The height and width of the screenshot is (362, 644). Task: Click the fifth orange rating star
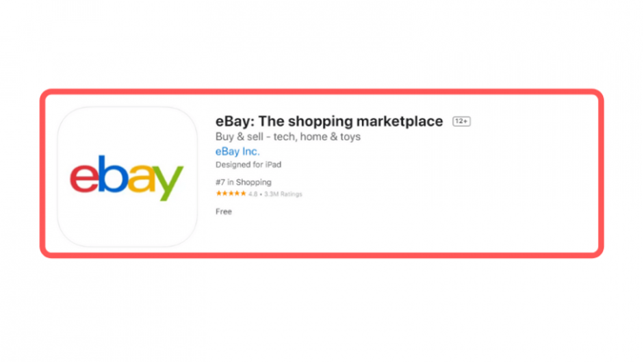[x=243, y=194]
